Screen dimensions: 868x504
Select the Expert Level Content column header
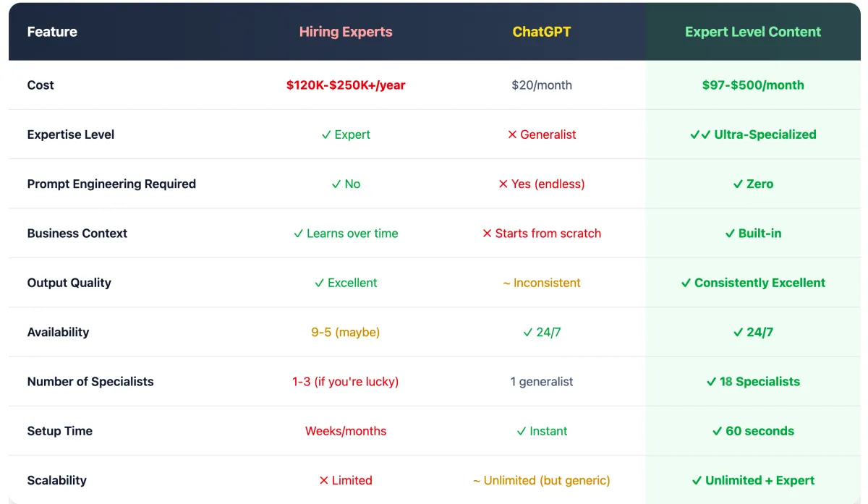(x=753, y=32)
